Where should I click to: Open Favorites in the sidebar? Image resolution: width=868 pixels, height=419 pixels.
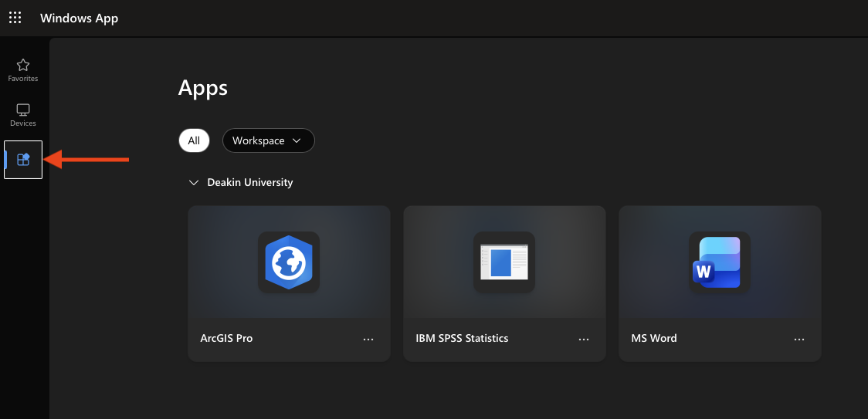[x=23, y=69]
